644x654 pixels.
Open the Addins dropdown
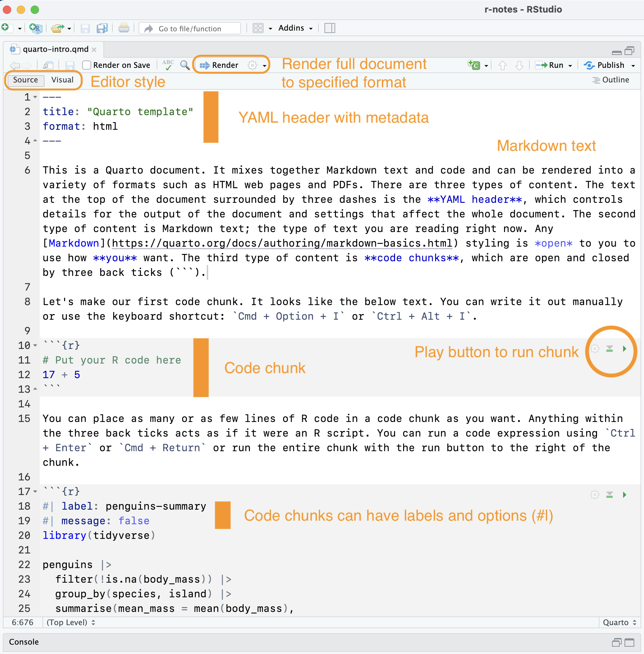coord(294,28)
